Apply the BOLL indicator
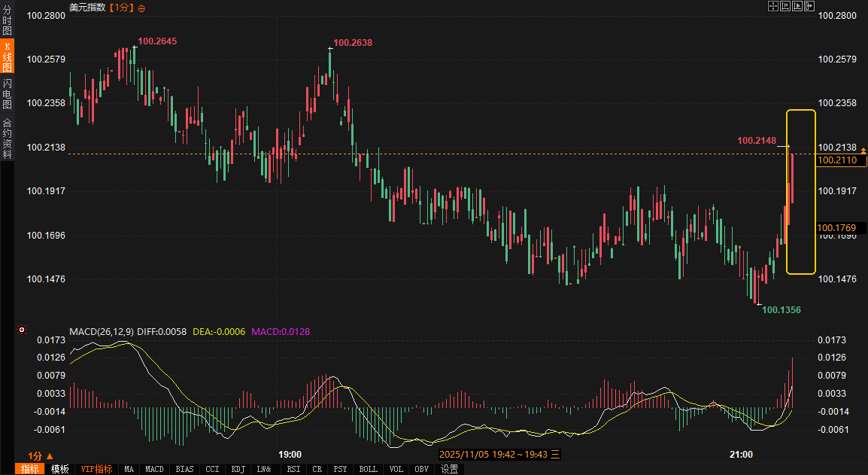Viewport: 868px width, 475px height. click(369, 469)
